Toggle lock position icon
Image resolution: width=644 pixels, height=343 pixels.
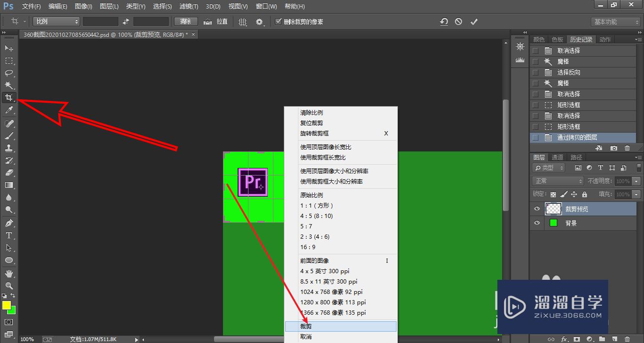(x=574, y=194)
